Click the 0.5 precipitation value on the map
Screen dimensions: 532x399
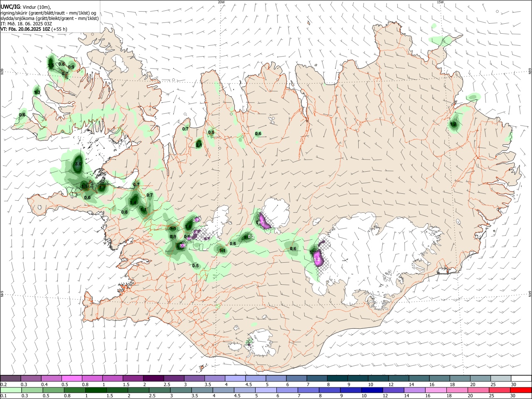tap(195, 266)
